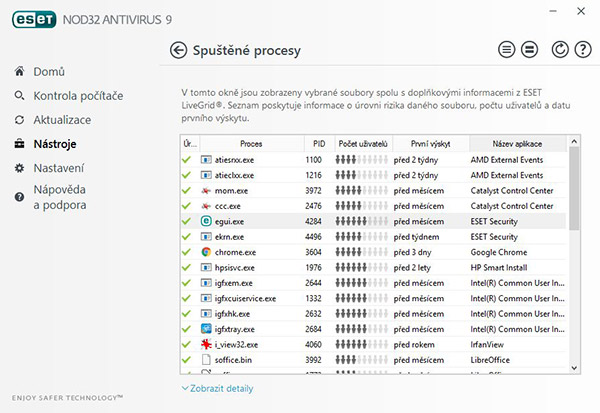Click the hpsisvc.exe window icon

pos(206,268)
